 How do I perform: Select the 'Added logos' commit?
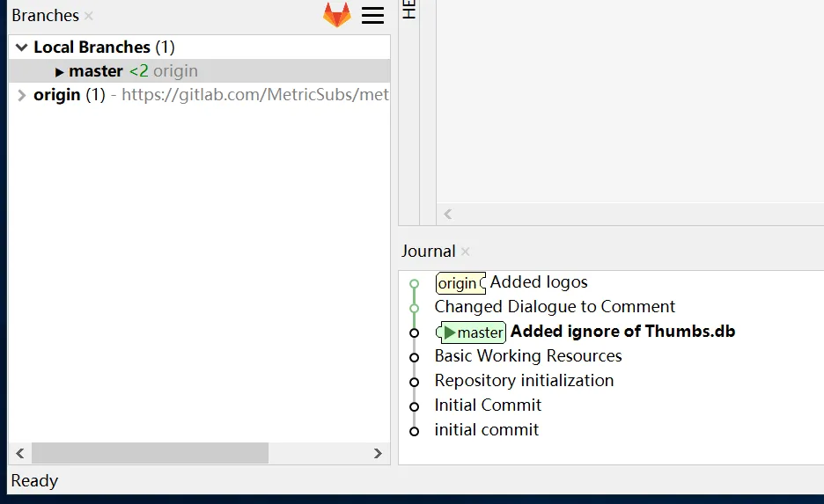539,282
